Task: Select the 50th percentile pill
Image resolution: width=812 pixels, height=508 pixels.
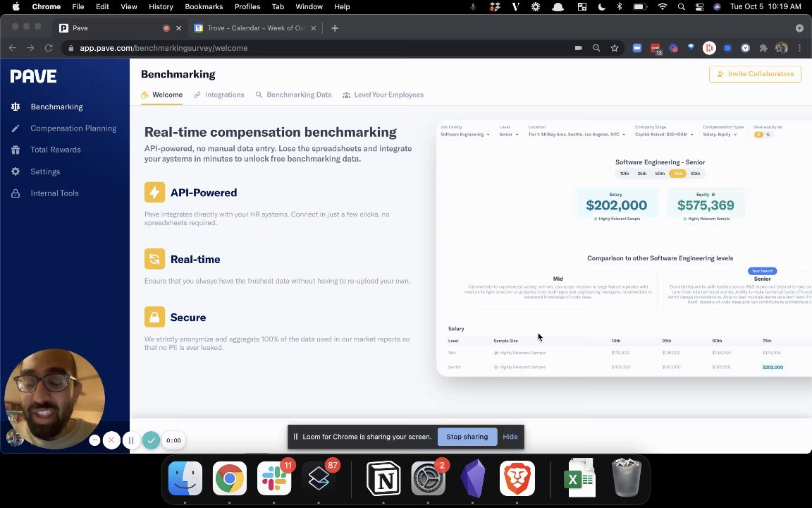Action: click(660, 174)
